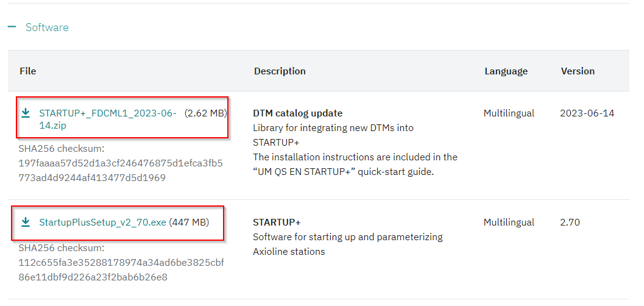
Task: Click the Description column header
Action: 280,71
